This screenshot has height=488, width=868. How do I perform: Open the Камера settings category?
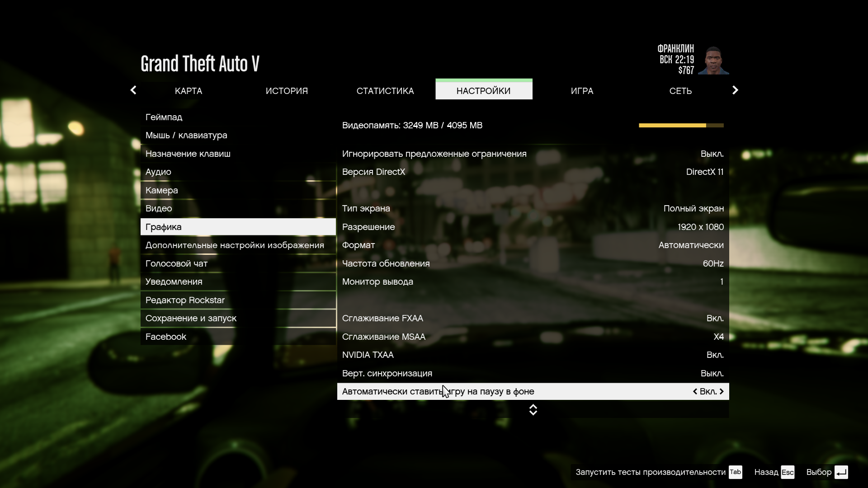coord(238,190)
